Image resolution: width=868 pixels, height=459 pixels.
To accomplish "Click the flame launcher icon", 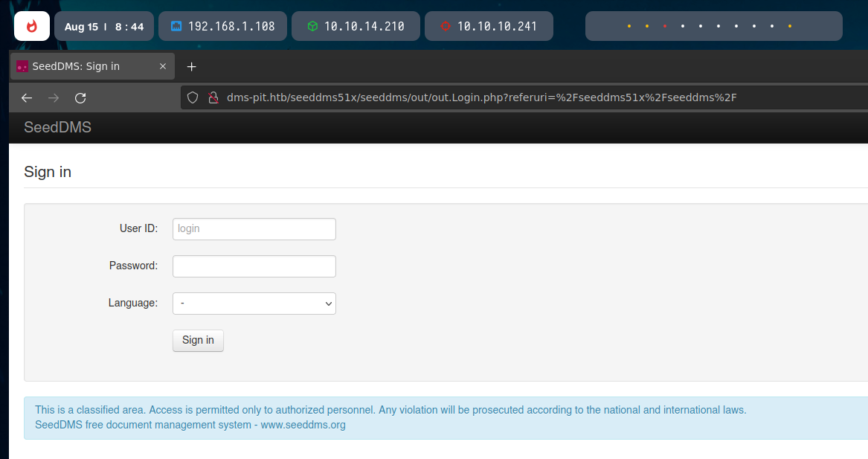I will point(32,26).
